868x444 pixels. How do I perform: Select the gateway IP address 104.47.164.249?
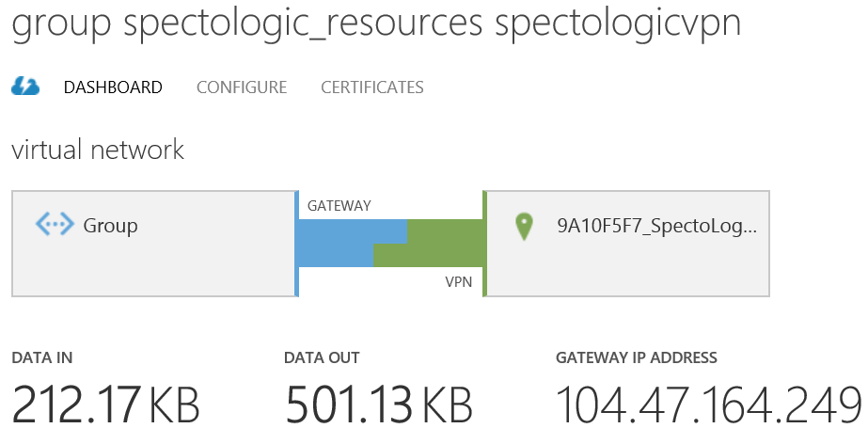pyautogui.click(x=709, y=405)
